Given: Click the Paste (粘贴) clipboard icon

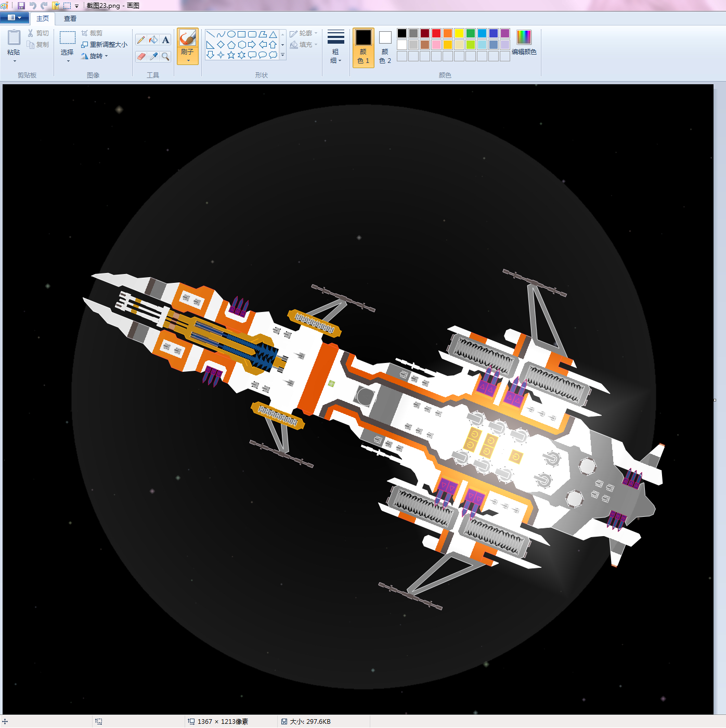Looking at the screenshot, I should 14,37.
